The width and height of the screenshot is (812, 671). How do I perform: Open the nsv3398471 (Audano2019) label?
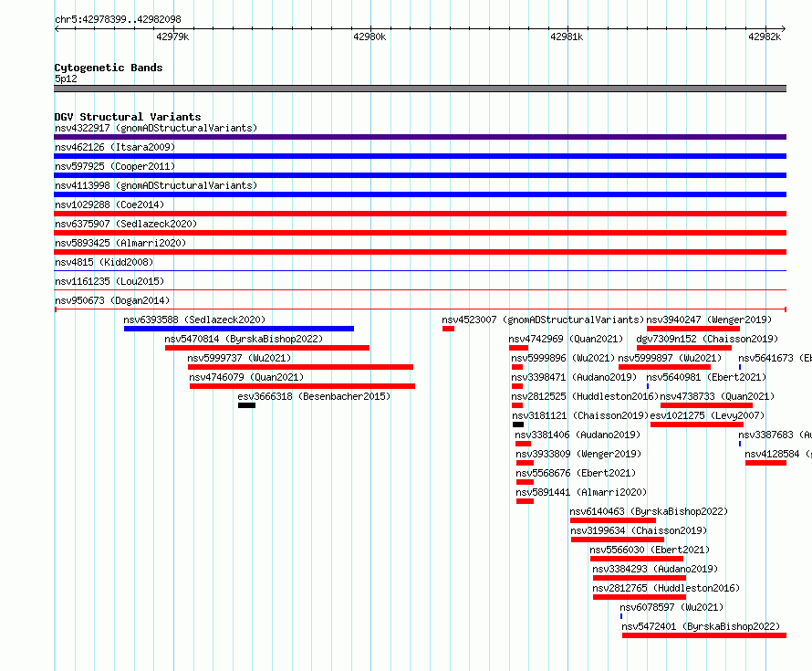point(574,377)
